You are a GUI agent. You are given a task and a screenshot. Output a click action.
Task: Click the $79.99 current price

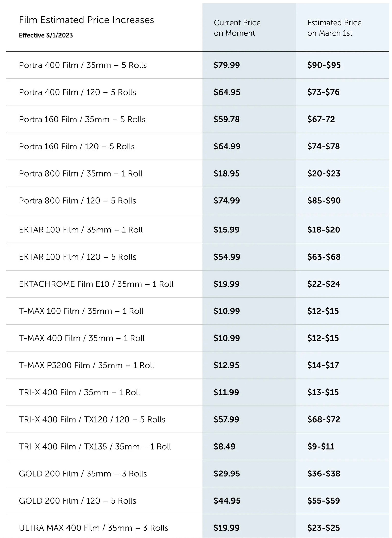[x=227, y=65]
